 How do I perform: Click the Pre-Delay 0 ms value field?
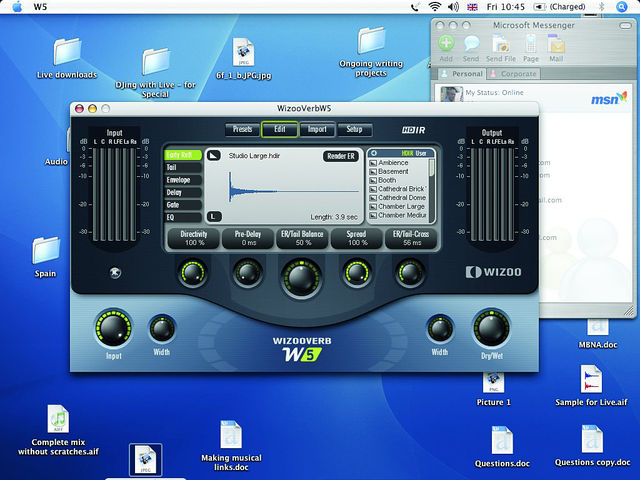248,238
